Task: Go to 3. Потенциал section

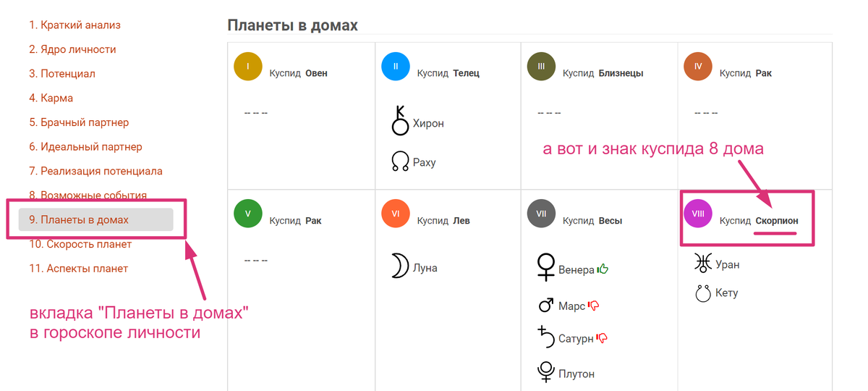Action: [x=62, y=74]
